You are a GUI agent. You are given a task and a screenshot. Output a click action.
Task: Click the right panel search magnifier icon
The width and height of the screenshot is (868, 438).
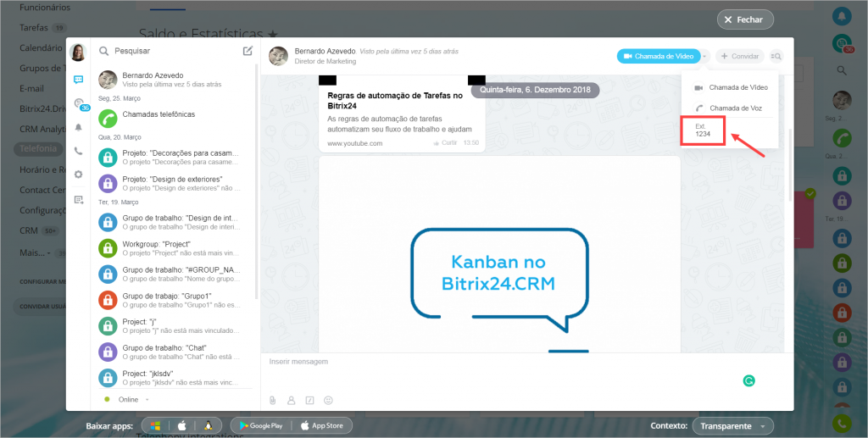[842, 70]
